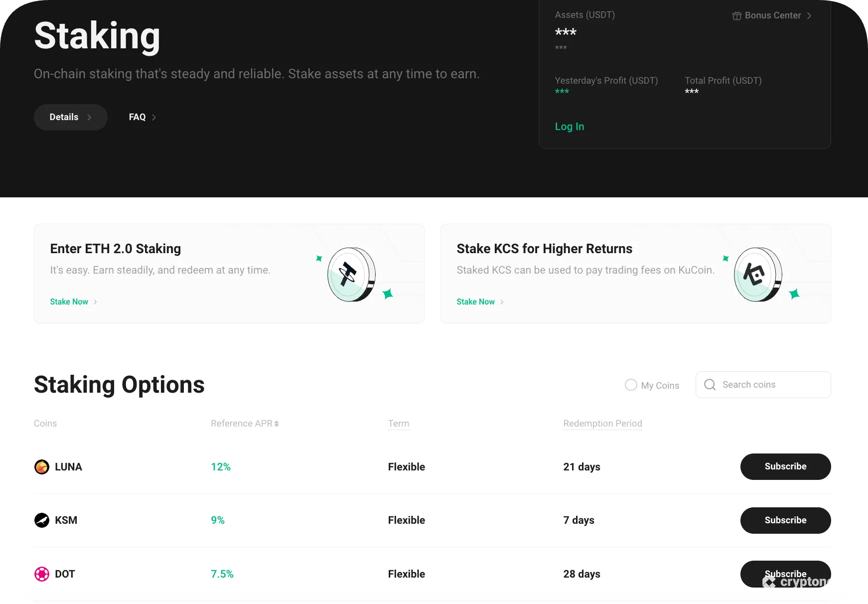Click Stake Now for ETH 2.0
The width and height of the screenshot is (868, 604).
pos(69,302)
